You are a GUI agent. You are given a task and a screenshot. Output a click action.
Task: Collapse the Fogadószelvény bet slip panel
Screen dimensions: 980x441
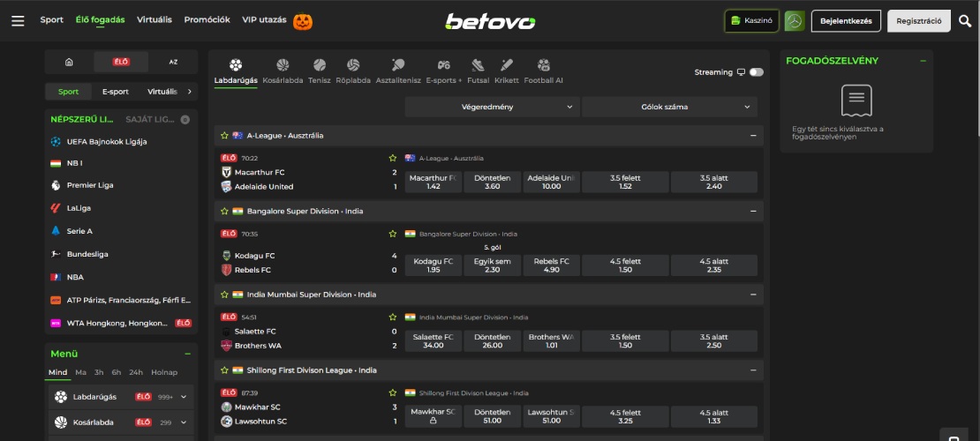tap(923, 61)
